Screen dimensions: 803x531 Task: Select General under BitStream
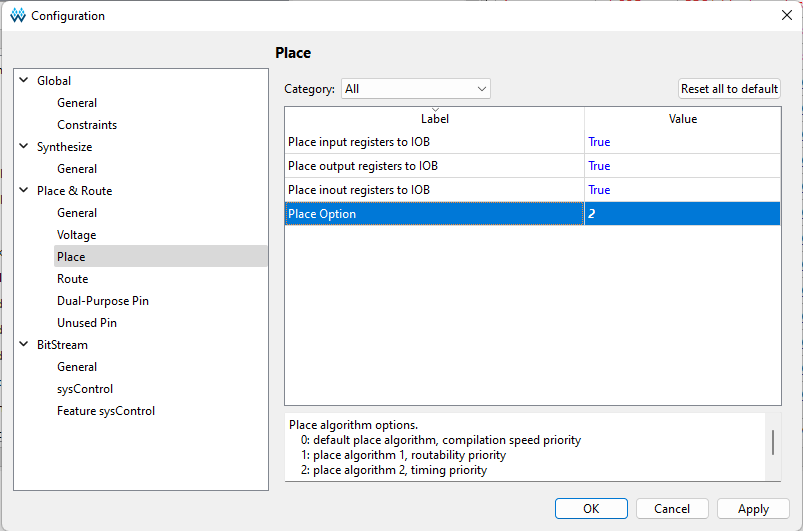(77, 367)
